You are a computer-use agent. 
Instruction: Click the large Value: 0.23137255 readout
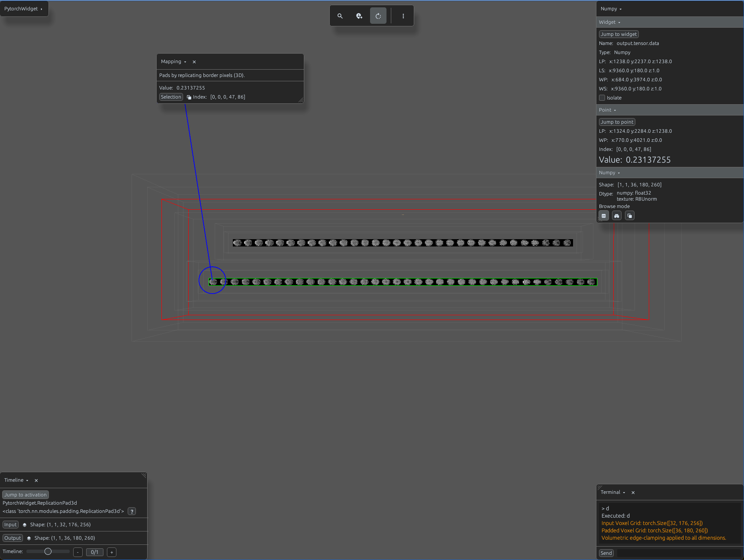coord(634,160)
